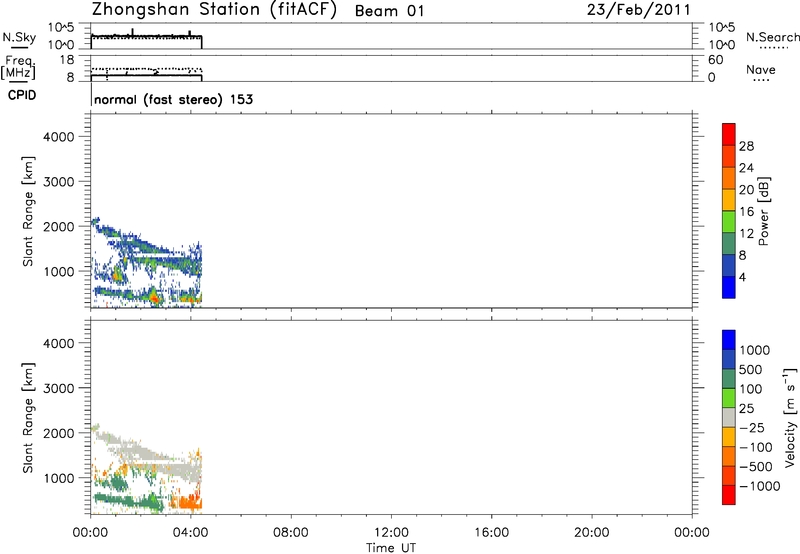Click the "12" power colorbar label

pos(746,234)
